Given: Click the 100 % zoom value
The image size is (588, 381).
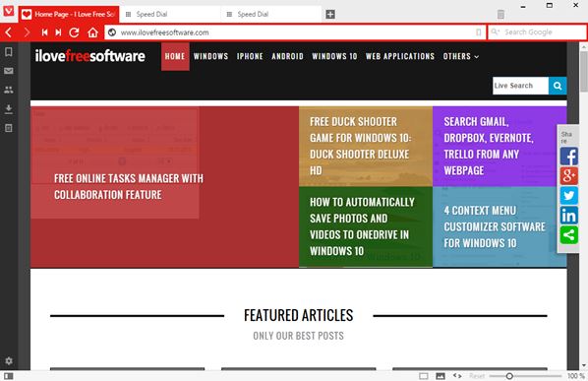Looking at the screenshot, I should 575,376.
